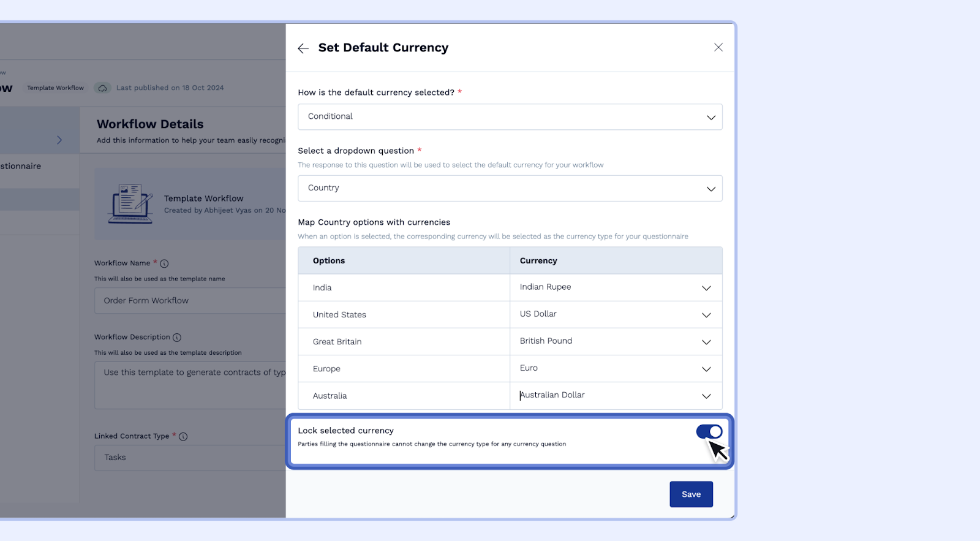This screenshot has height=541, width=980.
Task: Open the default currency selection dropdown
Action: (510, 117)
